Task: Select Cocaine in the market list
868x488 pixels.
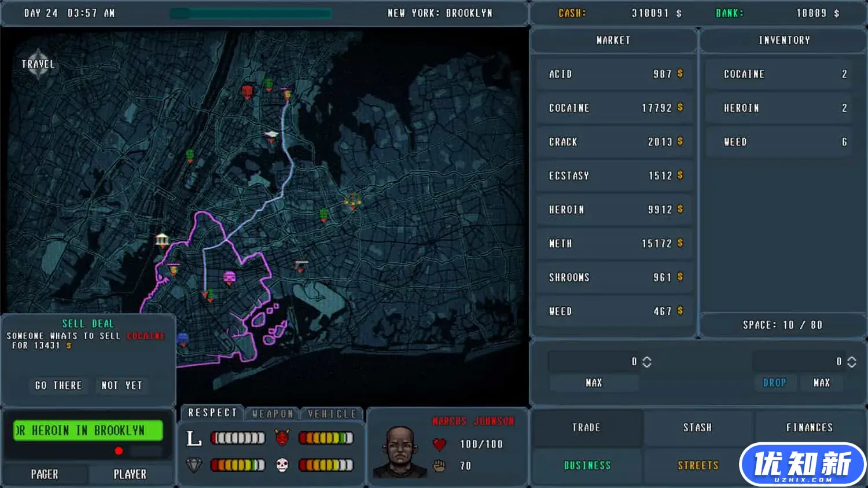Action: click(x=615, y=108)
